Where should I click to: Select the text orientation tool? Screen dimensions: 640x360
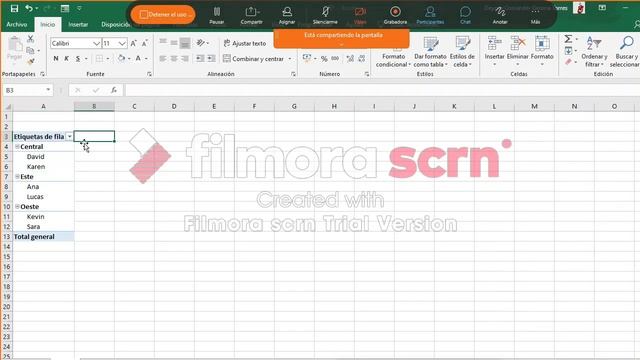pos(201,43)
